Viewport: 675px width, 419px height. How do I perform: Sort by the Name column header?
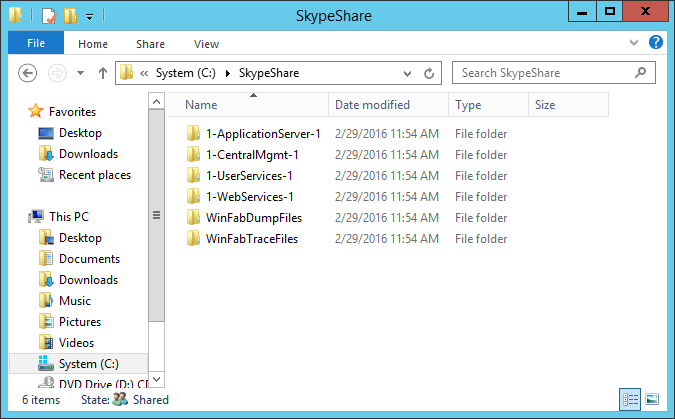click(x=248, y=105)
